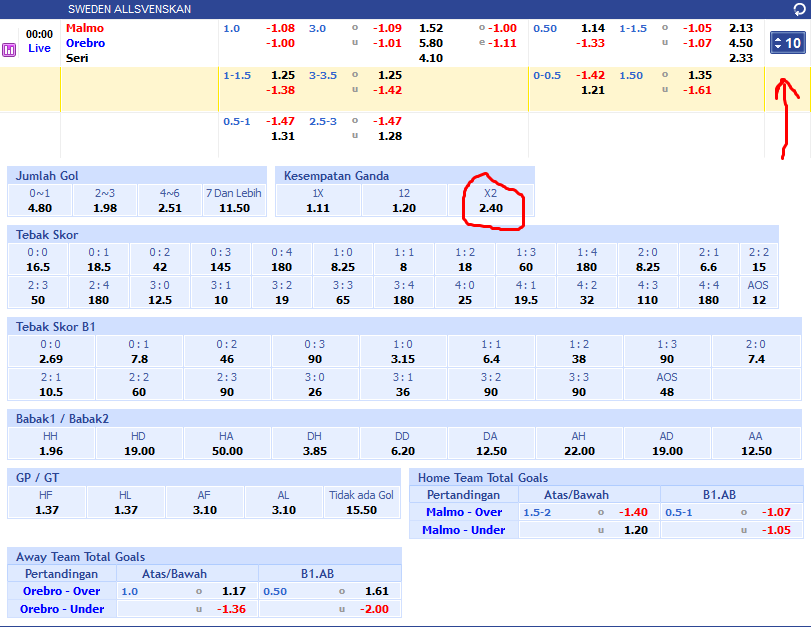The height and width of the screenshot is (627, 811).
Task: Select the Malmo team name
Action: point(85,28)
